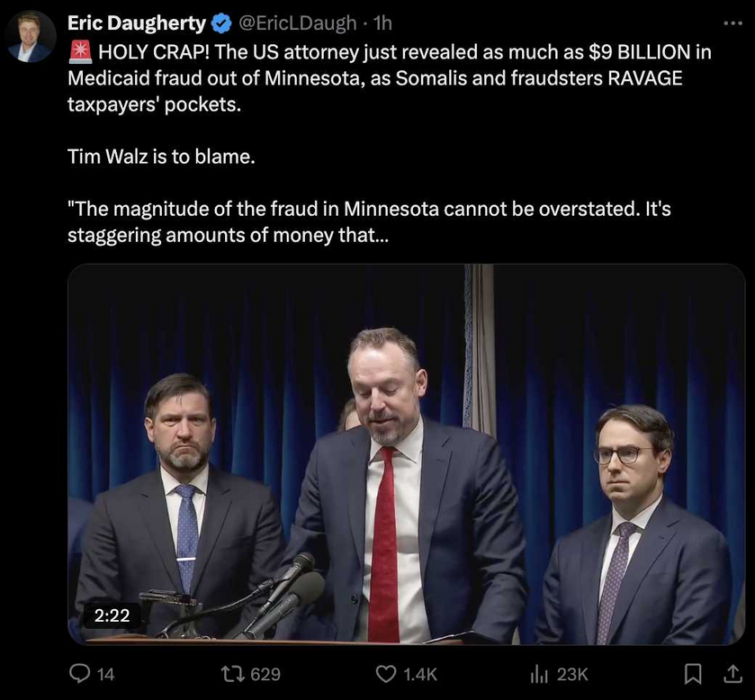Click the share upload icon
This screenshot has width=755, height=700.
[x=733, y=674]
